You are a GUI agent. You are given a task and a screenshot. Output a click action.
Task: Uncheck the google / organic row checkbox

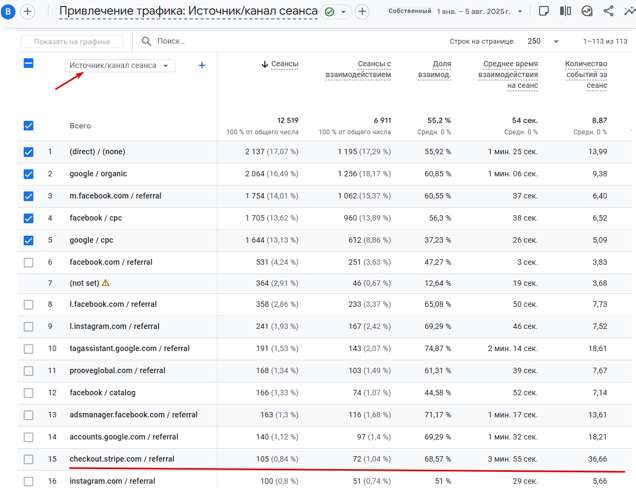28,174
